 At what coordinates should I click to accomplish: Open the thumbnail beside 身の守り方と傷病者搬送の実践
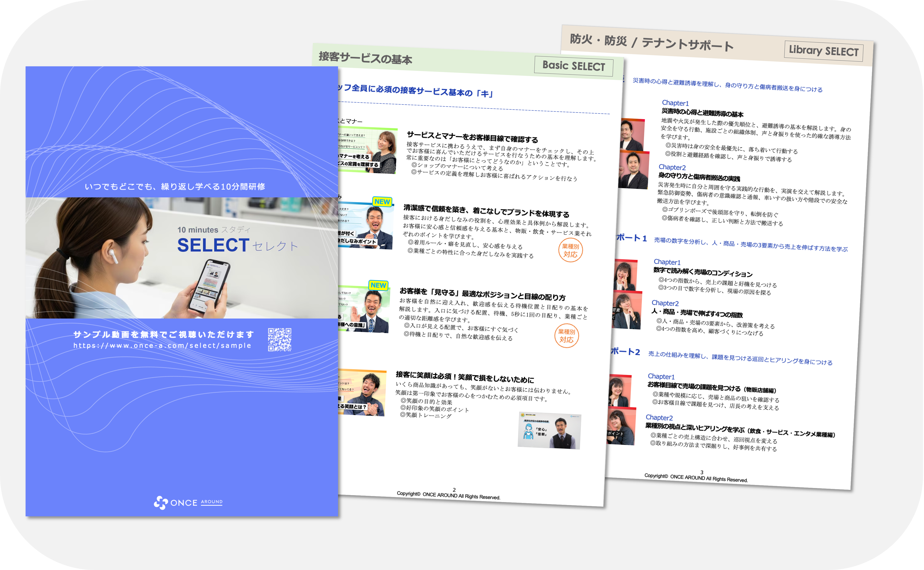tap(634, 170)
